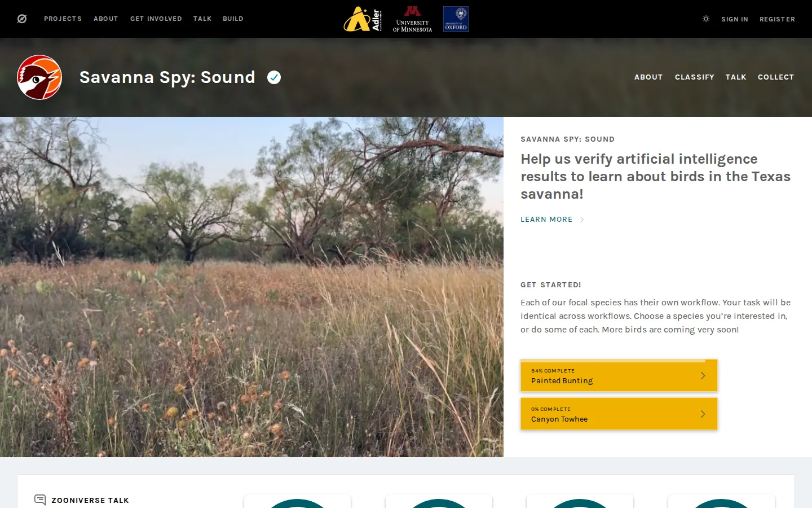Open the project Talk tab
Image resolution: width=812 pixels, height=508 pixels.
736,77
